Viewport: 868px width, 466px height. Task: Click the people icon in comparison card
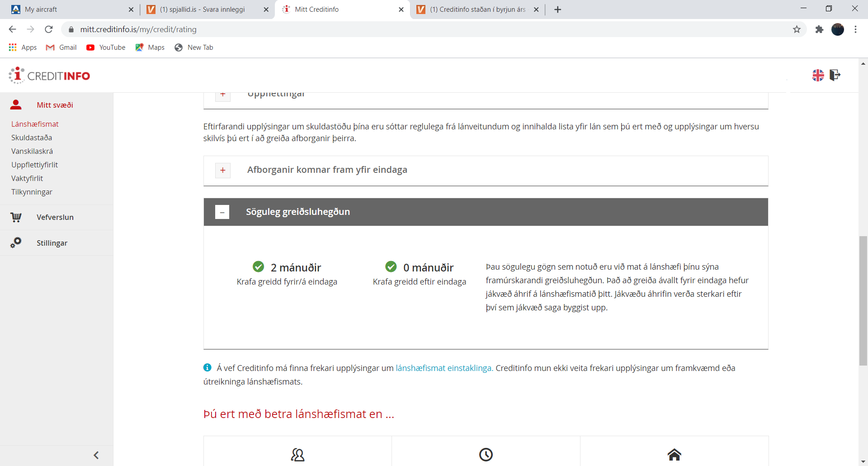point(297,454)
